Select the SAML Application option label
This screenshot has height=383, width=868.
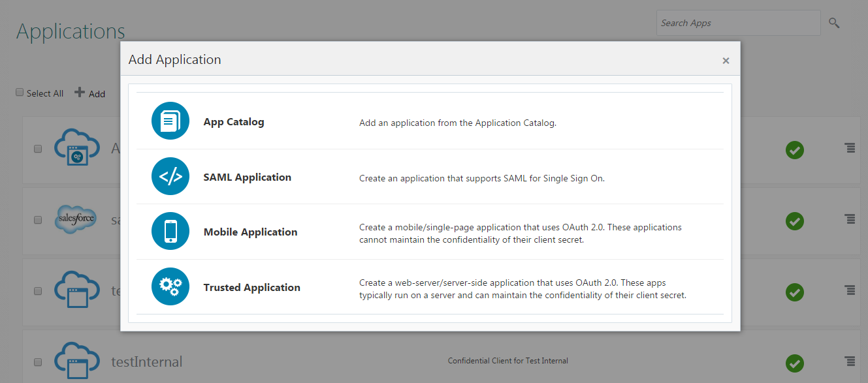pos(247,177)
